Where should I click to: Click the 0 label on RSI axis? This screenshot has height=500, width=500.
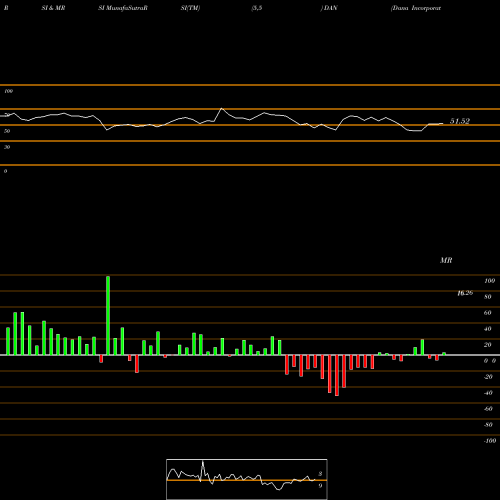coord(5,171)
